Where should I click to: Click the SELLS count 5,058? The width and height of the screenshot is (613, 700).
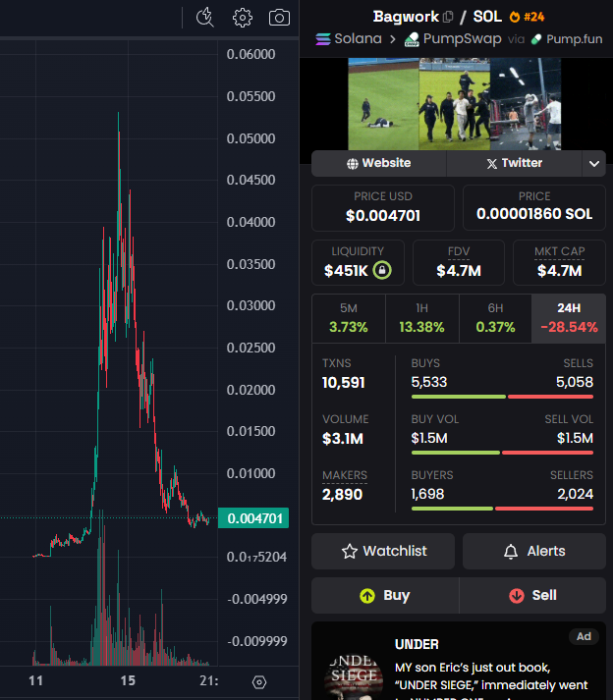(575, 382)
